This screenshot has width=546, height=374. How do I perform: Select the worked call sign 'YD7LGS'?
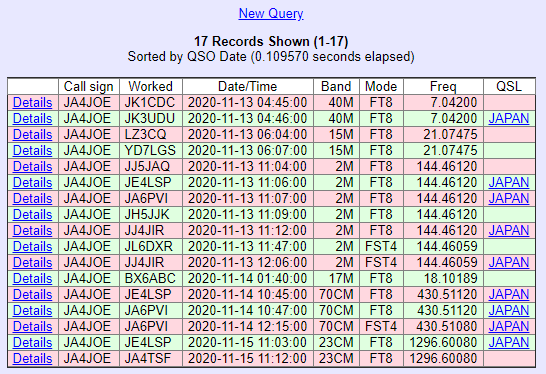150,150
